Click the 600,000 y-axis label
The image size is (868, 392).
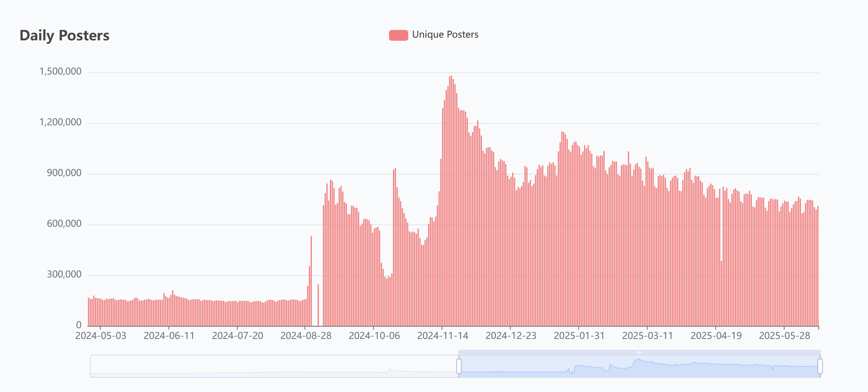[64, 224]
